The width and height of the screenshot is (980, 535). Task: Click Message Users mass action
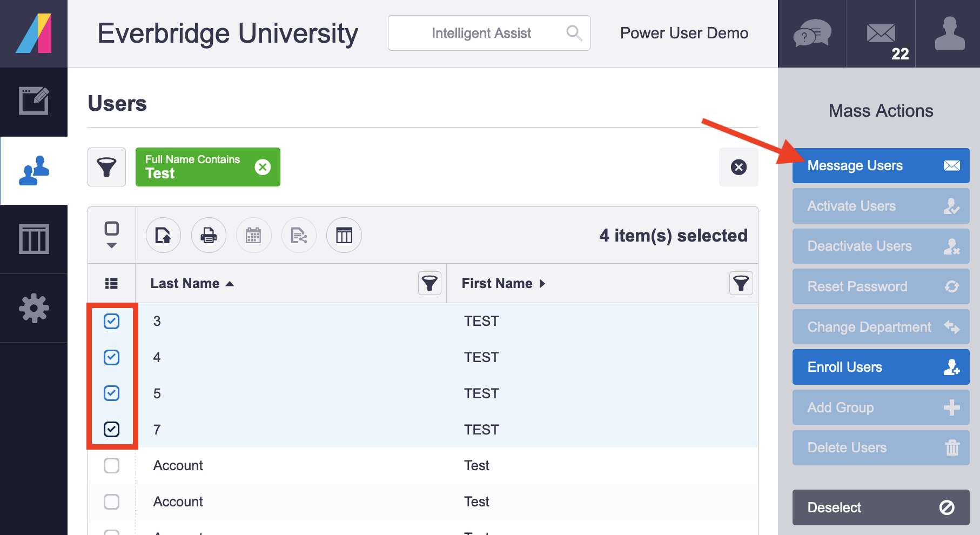pyautogui.click(x=880, y=165)
